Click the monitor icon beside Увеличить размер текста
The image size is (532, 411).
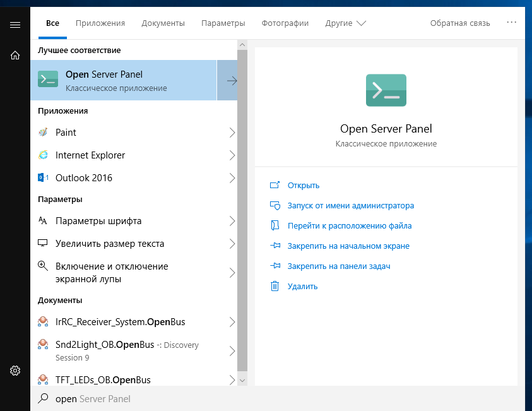click(x=43, y=243)
